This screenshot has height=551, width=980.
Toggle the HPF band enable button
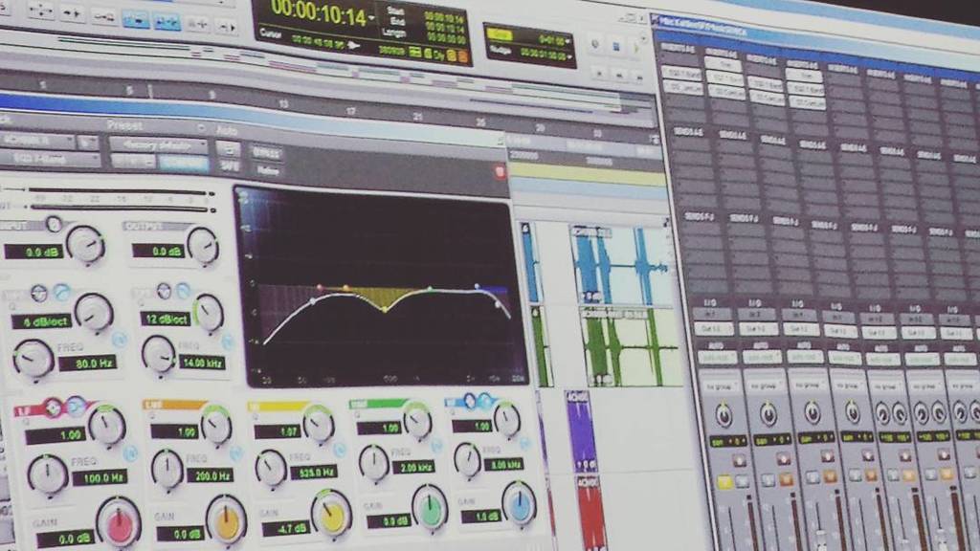click(x=119, y=339)
